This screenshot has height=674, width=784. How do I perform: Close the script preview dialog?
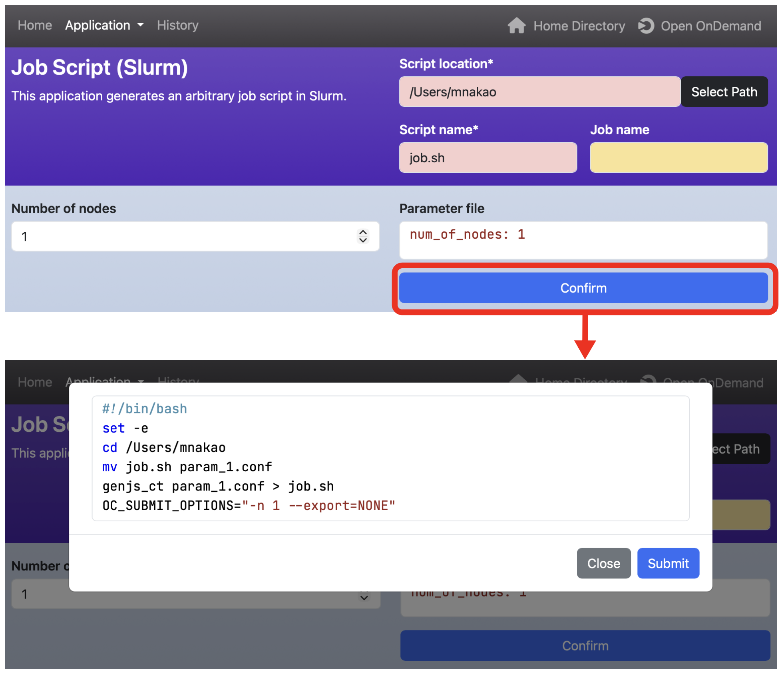603,563
